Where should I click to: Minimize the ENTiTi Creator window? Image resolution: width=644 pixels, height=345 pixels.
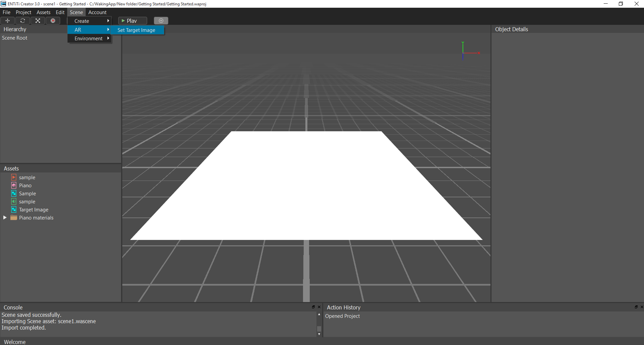[x=606, y=4]
